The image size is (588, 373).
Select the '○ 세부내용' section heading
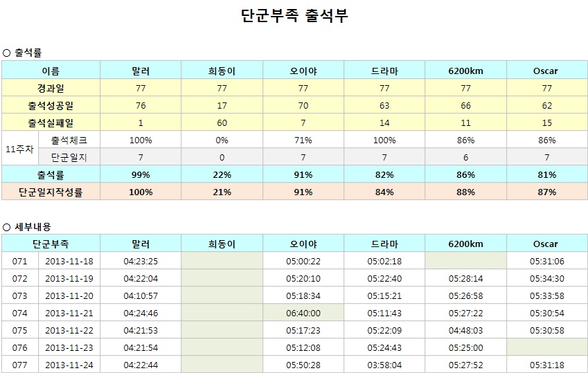26,227
